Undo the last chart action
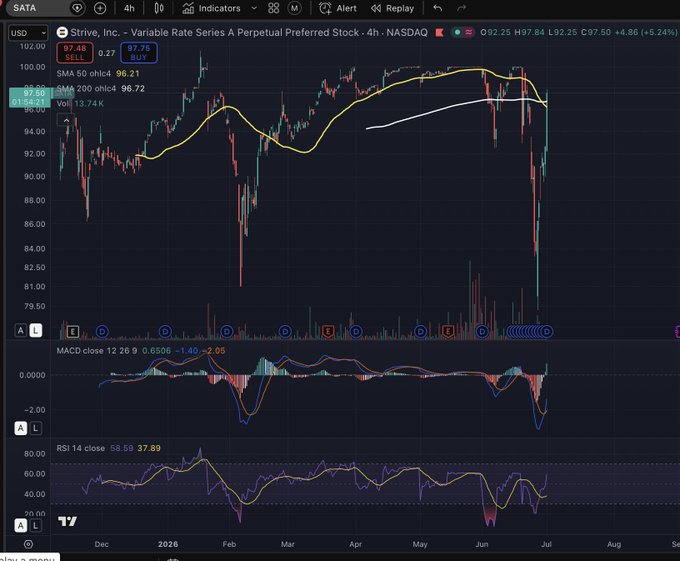680x561 pixels. click(x=438, y=8)
